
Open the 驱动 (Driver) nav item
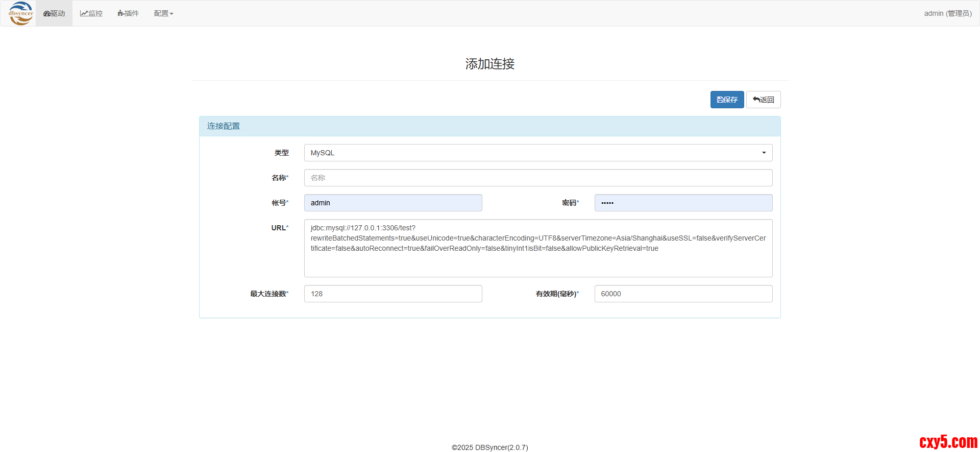coord(54,13)
